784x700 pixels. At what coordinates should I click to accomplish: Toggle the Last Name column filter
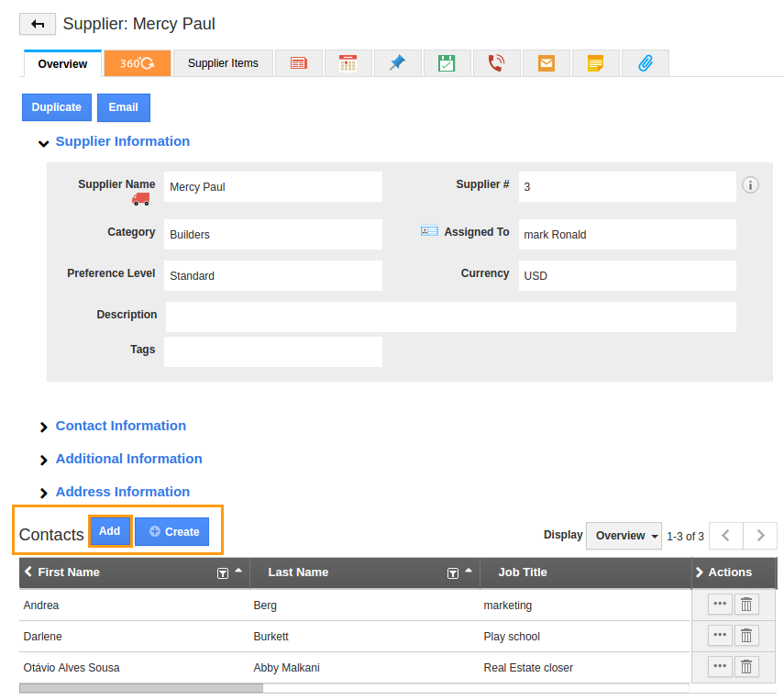coord(452,572)
